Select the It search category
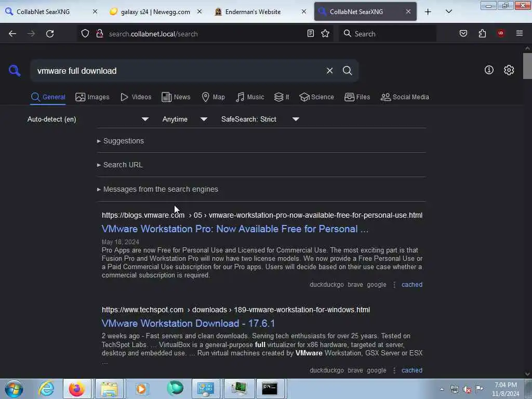532x399 pixels. click(282, 97)
